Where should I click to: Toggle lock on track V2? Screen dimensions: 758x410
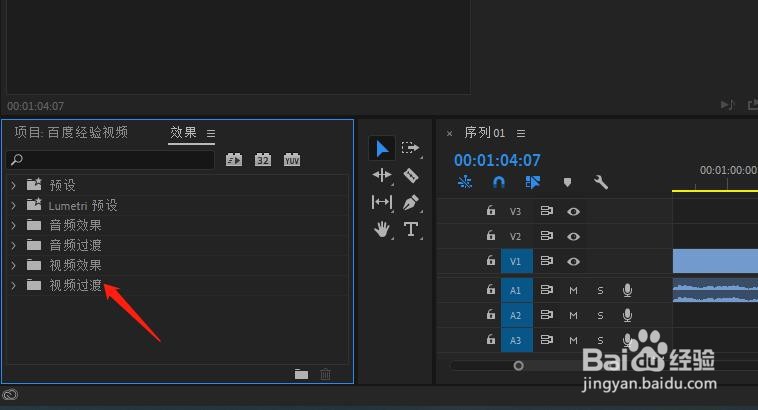[x=491, y=235]
